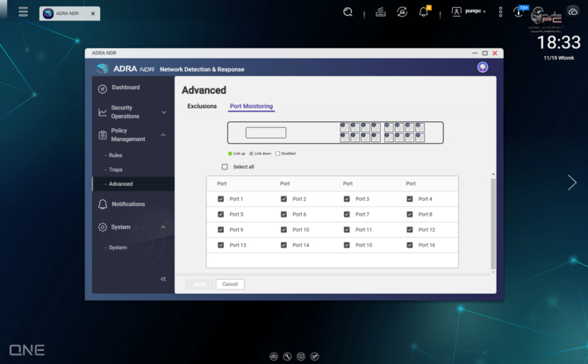Screen dimensions: 588x364
Task: Click the desktop clock showing 18:33
Action: coord(559,42)
